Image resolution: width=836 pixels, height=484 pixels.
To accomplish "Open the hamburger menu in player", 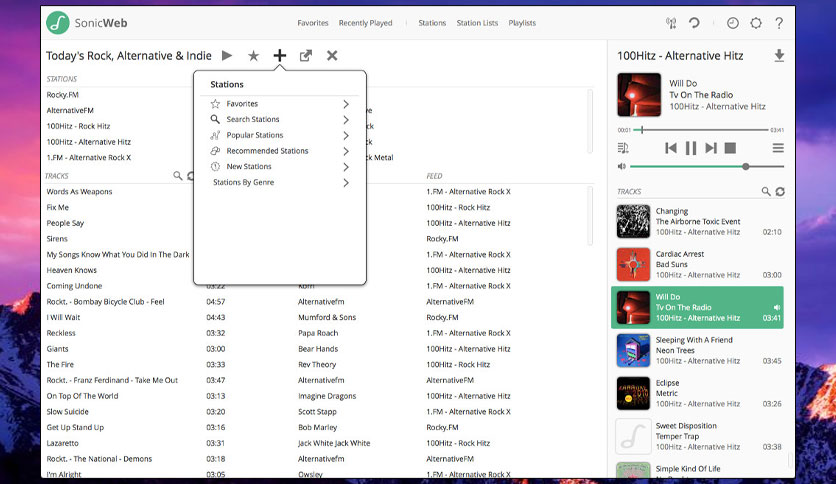I will (778, 148).
